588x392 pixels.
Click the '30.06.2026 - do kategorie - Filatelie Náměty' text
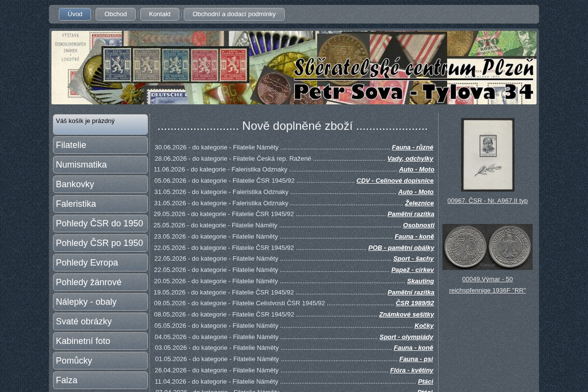[x=217, y=147]
